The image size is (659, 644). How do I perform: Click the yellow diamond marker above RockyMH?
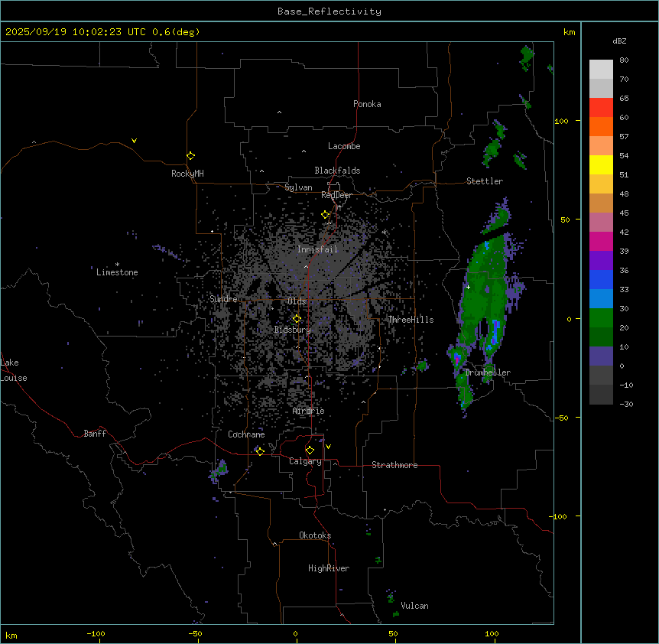coord(190,156)
